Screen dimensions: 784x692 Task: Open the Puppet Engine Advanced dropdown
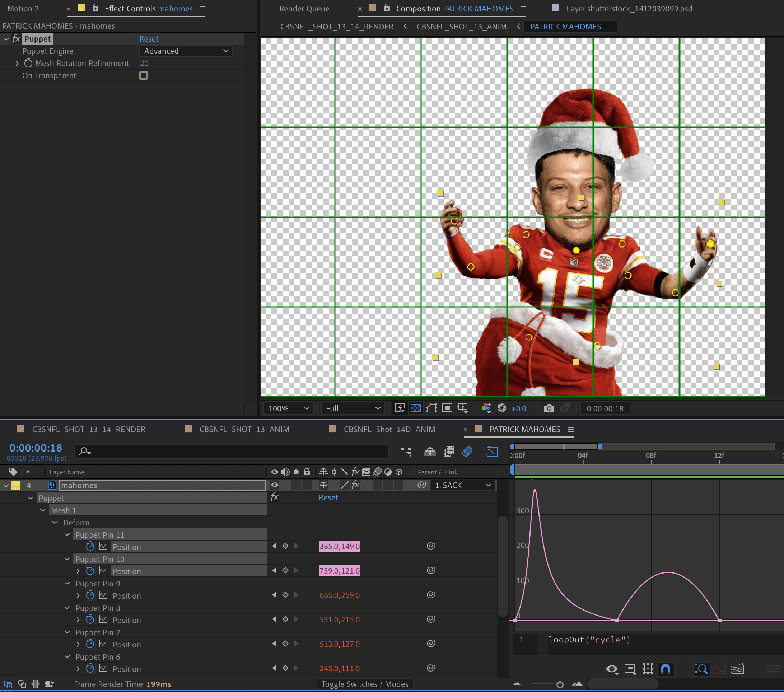[186, 51]
